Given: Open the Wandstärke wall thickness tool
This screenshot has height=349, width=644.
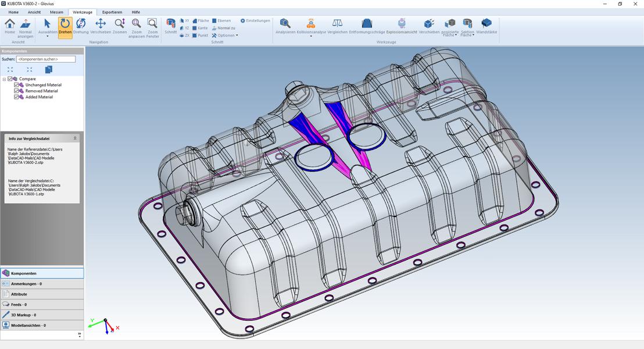Looking at the screenshot, I should pyautogui.click(x=486, y=27).
